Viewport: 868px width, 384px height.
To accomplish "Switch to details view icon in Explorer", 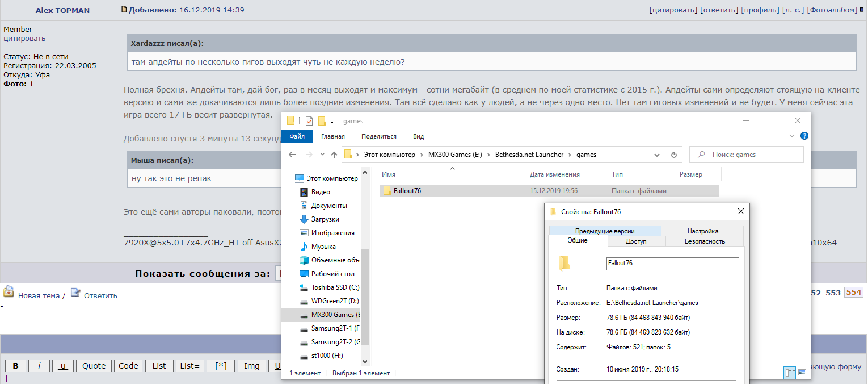I will pos(790,373).
